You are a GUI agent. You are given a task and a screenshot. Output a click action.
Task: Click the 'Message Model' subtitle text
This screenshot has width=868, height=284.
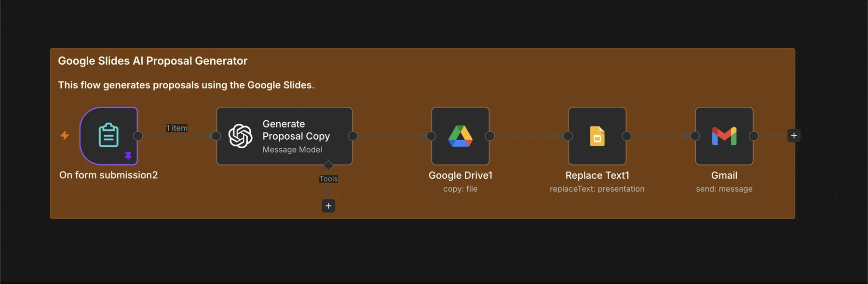point(292,150)
